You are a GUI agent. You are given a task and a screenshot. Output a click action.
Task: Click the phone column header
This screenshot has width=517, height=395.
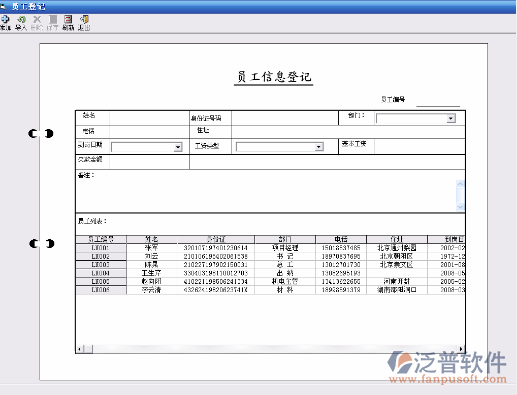(x=341, y=239)
